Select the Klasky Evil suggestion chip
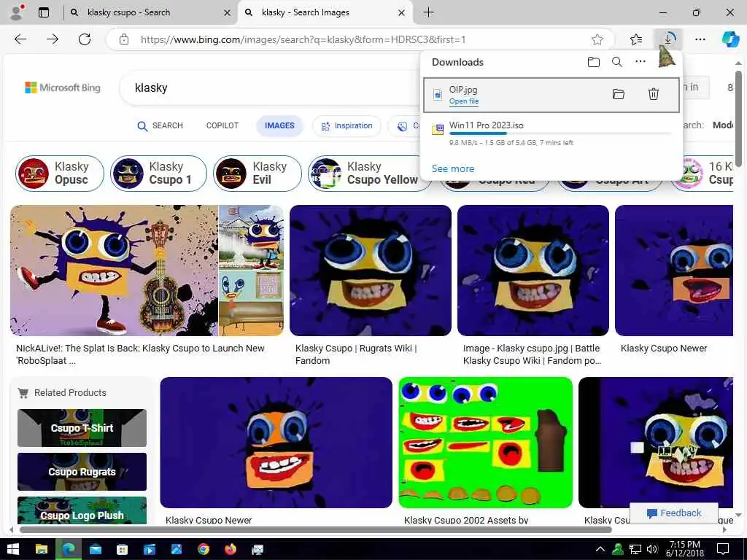This screenshot has height=560, width=747. coord(258,174)
